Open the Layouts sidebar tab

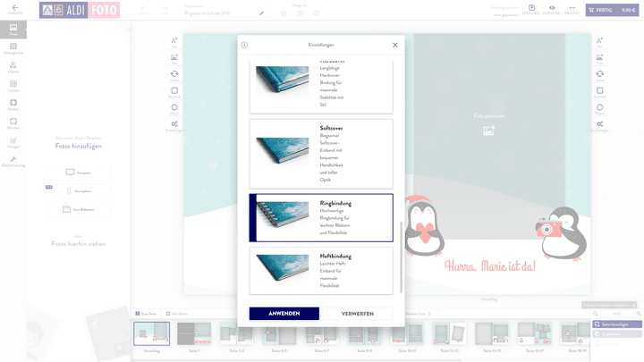[x=13, y=86]
